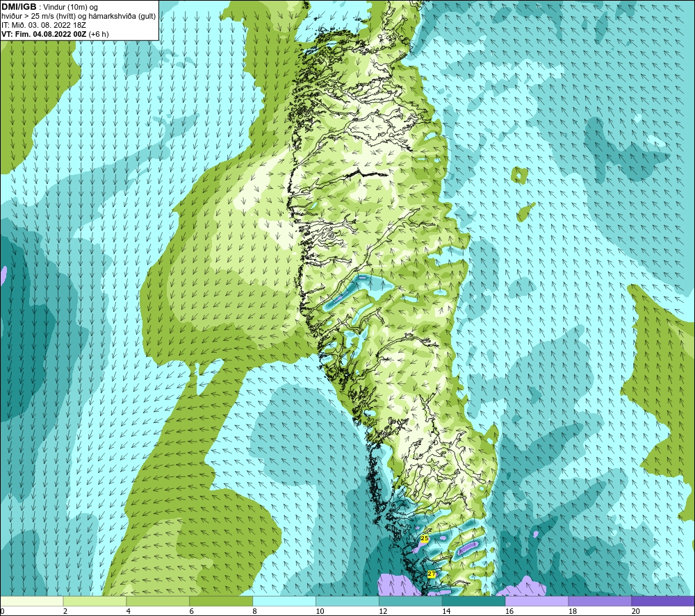This screenshot has height=616, width=695.
Task: Click the scale label "4"
Action: tap(129, 612)
